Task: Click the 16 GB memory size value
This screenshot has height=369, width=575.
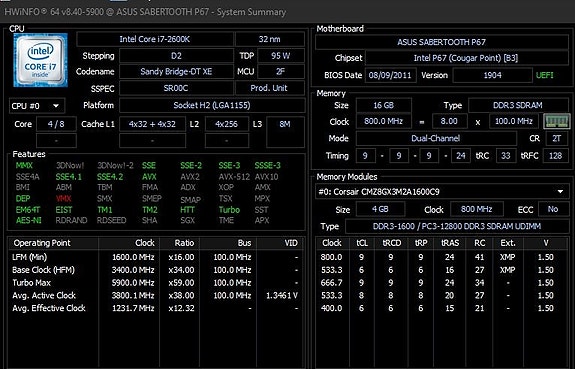Action: [x=384, y=105]
